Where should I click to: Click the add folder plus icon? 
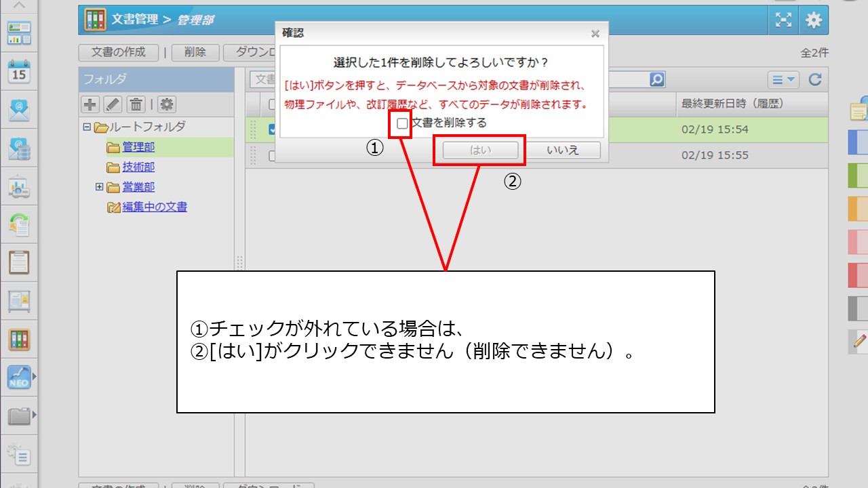pos(90,104)
